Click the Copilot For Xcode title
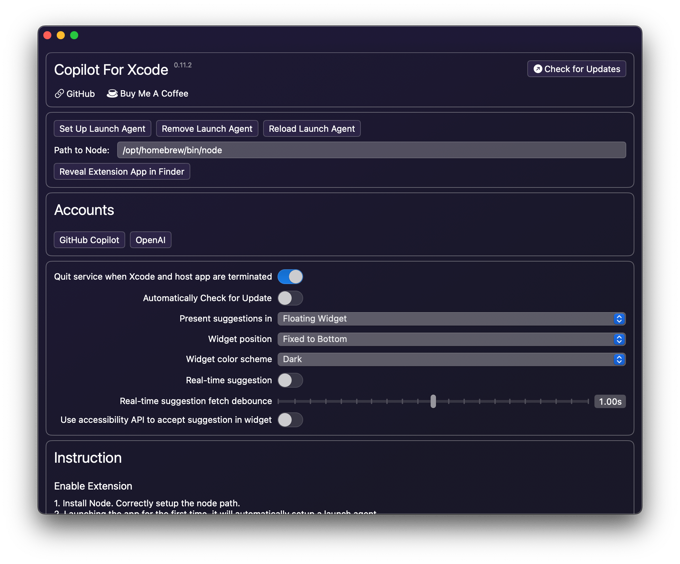 point(111,70)
